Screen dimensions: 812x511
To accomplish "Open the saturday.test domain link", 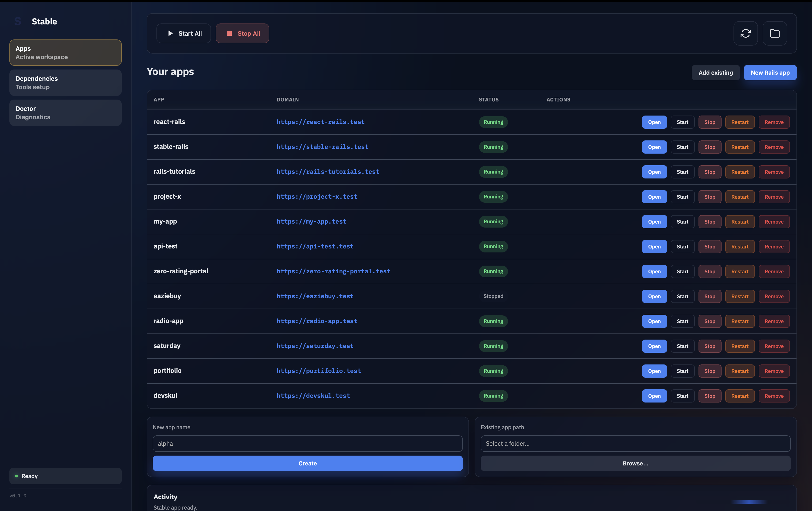I will pyautogui.click(x=315, y=346).
